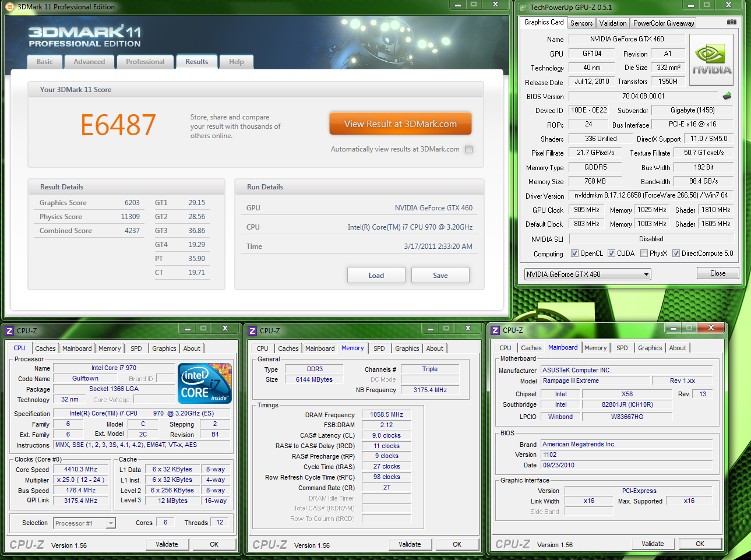
Task: Open the Processor #1 selection dropdown
Action: point(84,523)
